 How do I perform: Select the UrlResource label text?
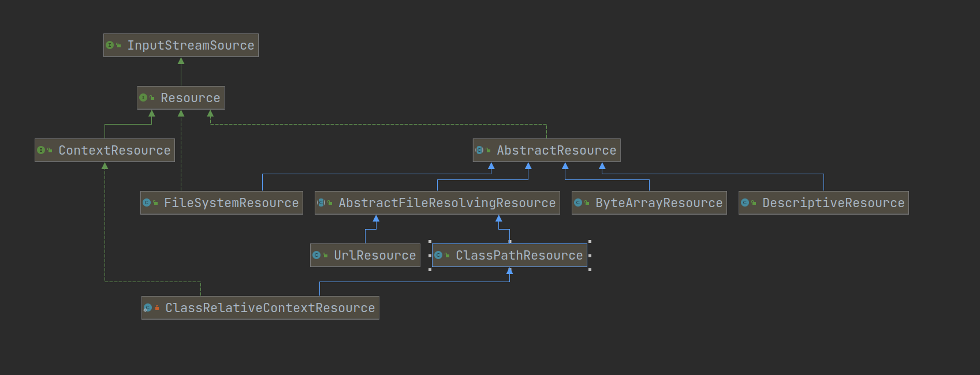point(374,256)
